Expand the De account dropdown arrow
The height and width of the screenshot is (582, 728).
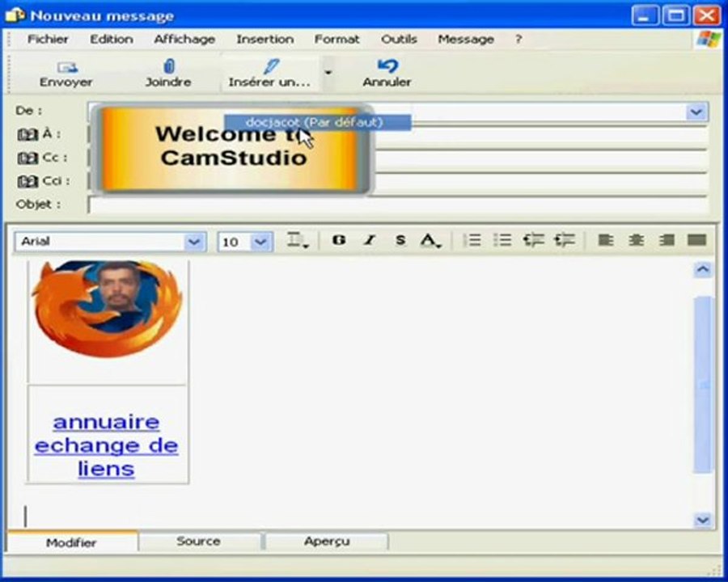(696, 112)
